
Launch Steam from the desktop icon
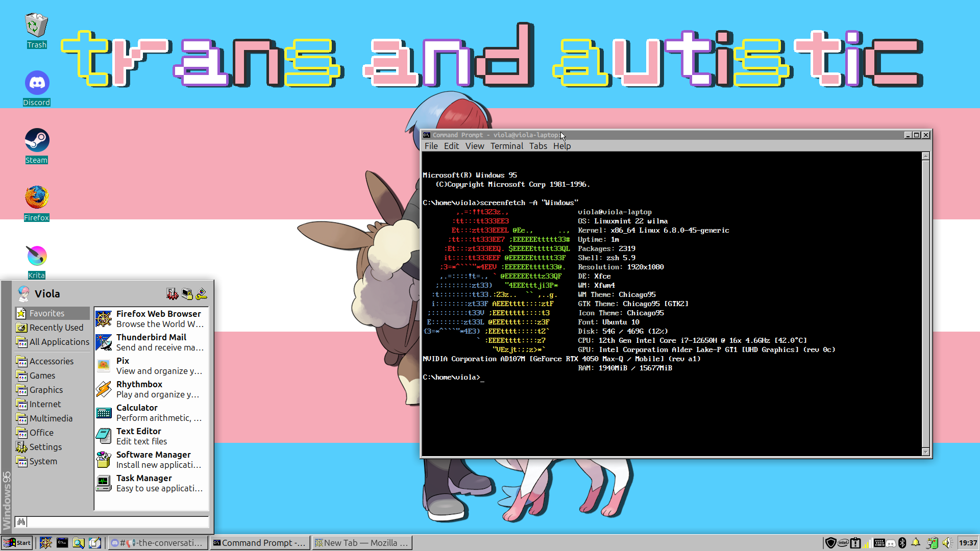click(37, 146)
